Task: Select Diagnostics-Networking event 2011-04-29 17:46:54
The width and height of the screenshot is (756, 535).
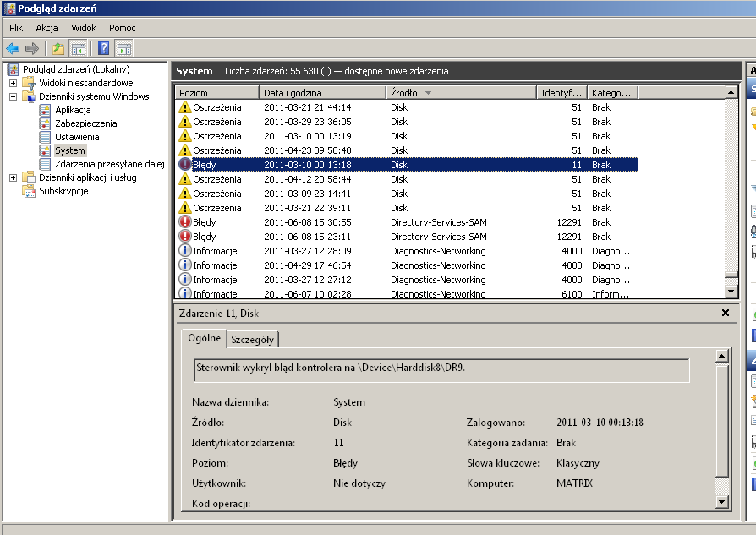Action: 408,265
